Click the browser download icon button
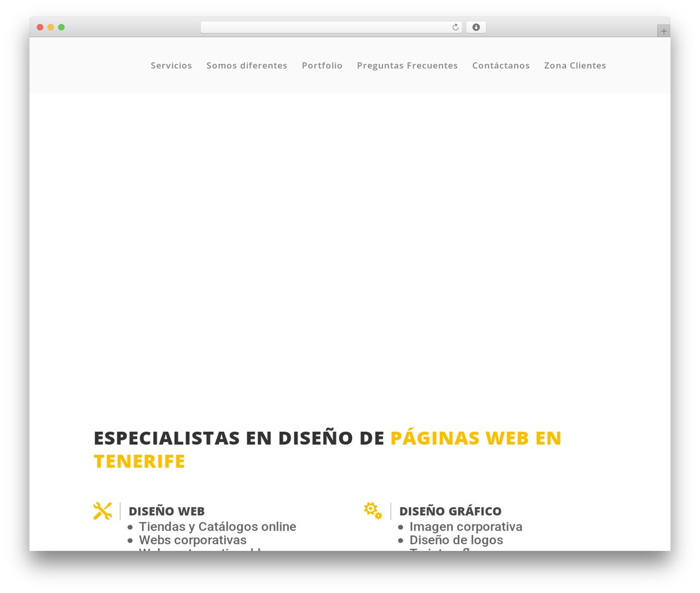Image resolution: width=700 pixels, height=593 pixels. pyautogui.click(x=476, y=27)
